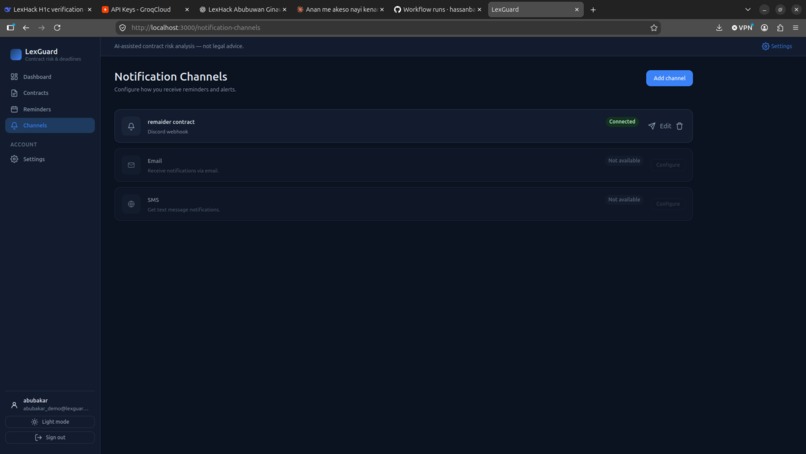The width and height of the screenshot is (806, 454).
Task: Click the Dashboard grid icon
Action: [x=14, y=77]
